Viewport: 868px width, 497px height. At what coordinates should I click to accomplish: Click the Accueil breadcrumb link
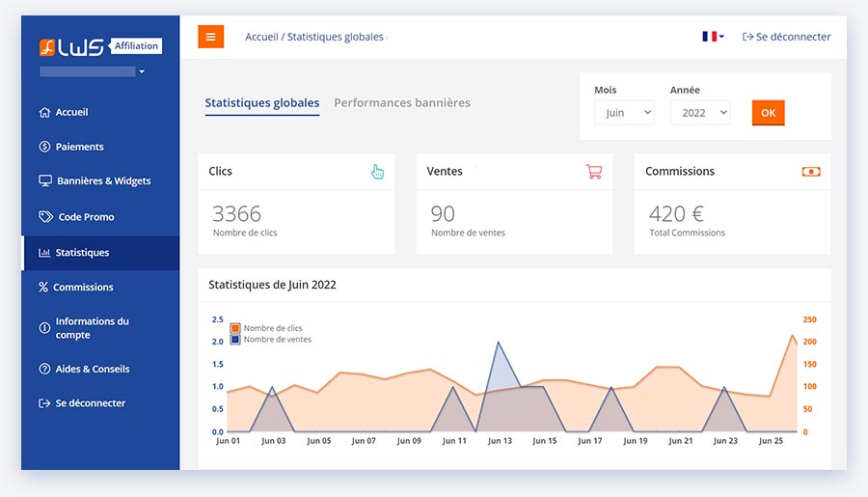(261, 37)
